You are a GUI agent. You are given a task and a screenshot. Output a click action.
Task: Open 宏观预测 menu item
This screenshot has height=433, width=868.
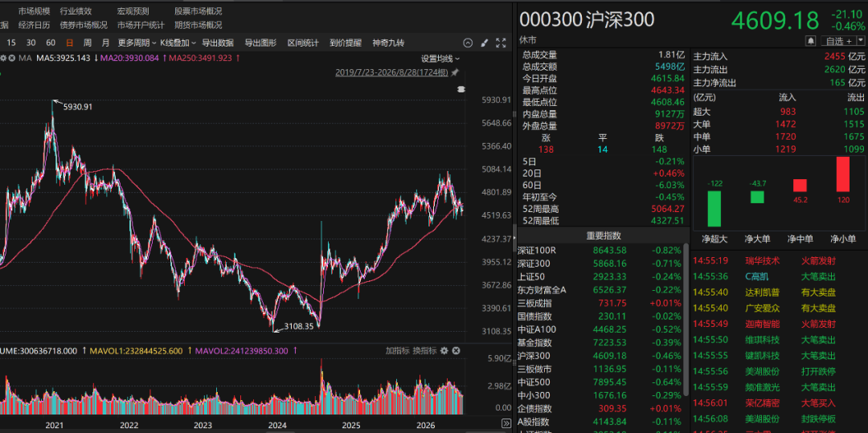pos(133,11)
